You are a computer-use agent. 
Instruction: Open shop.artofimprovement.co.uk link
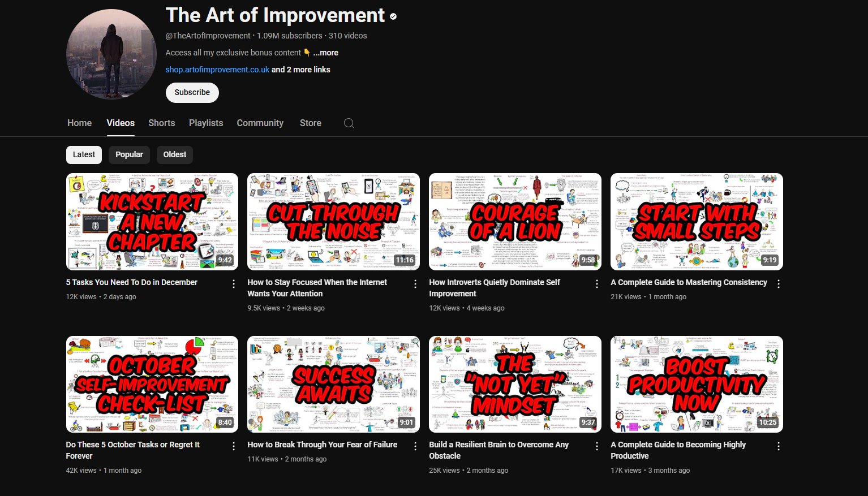coord(217,70)
